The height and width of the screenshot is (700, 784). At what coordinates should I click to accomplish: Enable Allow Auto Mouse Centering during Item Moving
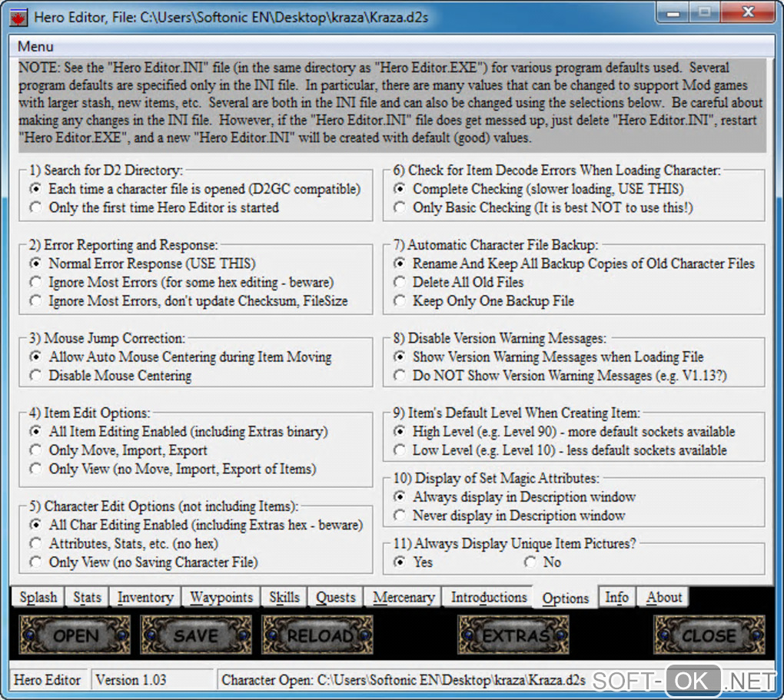(x=181, y=357)
